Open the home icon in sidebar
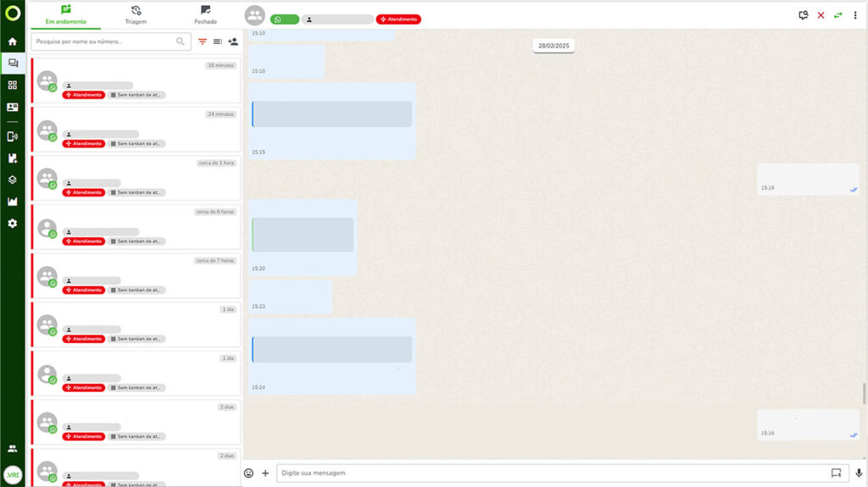The height and width of the screenshot is (487, 868). [12, 42]
